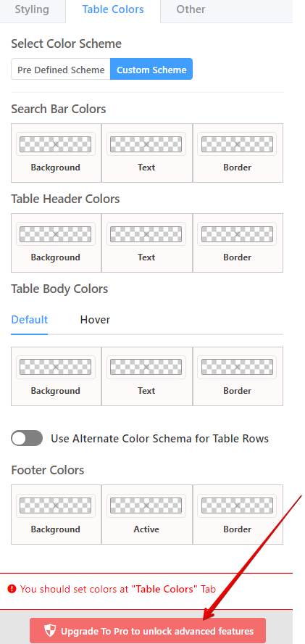Open the Other tab
Image resolution: width=305 pixels, height=644 pixels.
point(191,9)
